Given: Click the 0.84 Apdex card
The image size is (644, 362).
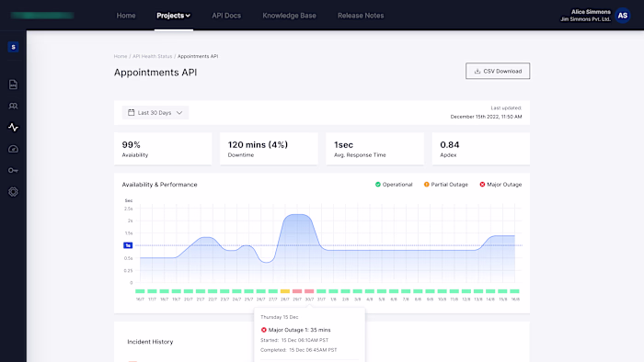Looking at the screenshot, I should pos(481,149).
